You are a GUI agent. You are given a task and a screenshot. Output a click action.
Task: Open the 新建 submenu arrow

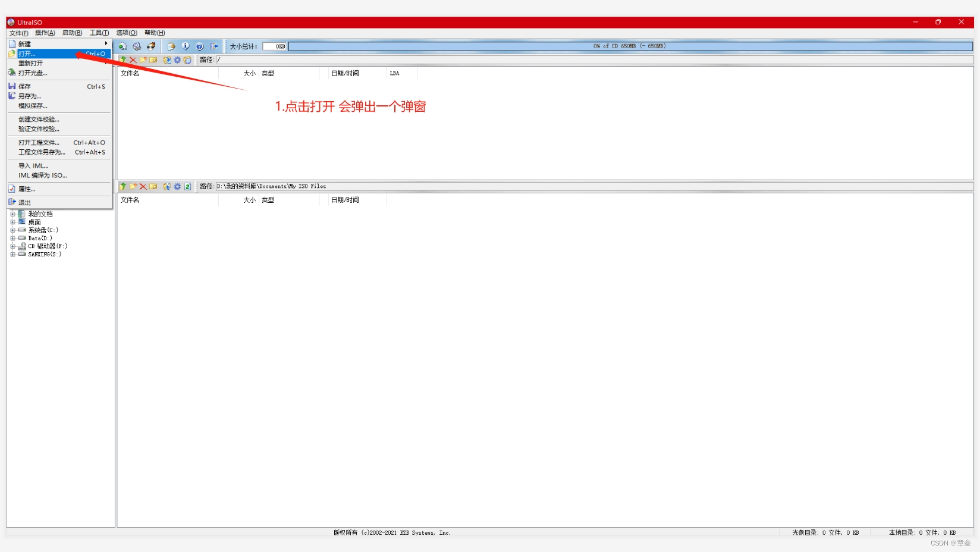pyautogui.click(x=106, y=43)
